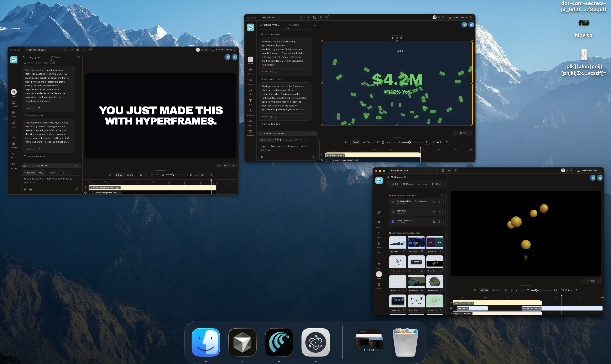Adjust timeline zoom slider in ARR Counter
Viewport: 611px width, 364px height.
point(412,142)
